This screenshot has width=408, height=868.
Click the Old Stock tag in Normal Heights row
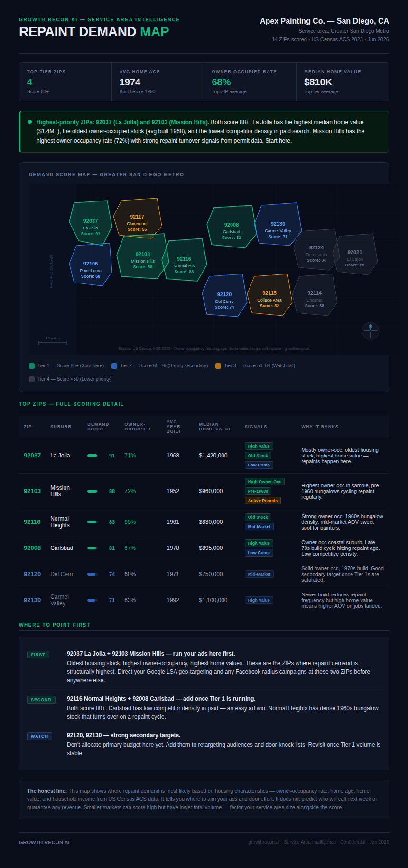pos(258,517)
